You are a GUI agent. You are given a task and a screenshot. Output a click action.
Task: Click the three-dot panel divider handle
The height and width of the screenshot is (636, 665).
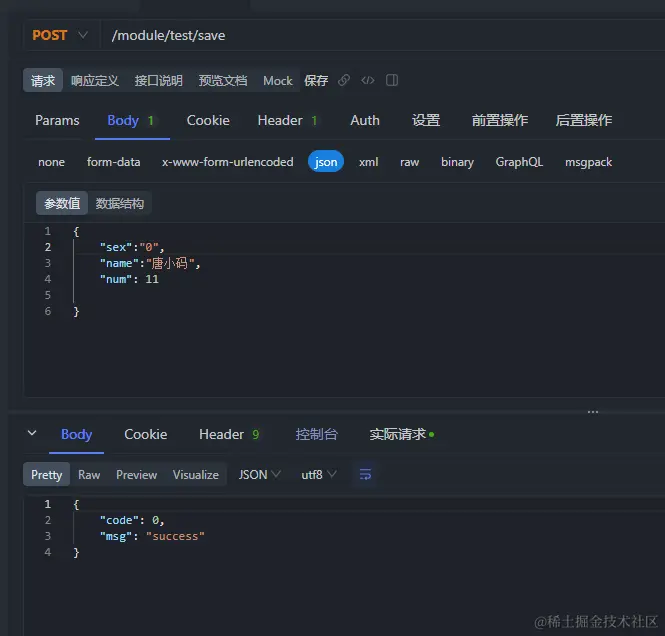[x=593, y=412]
